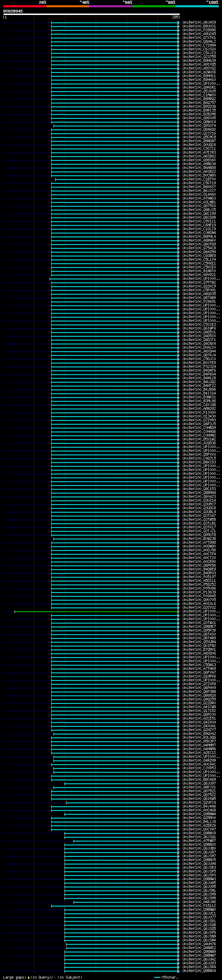Screen dimensions: 222x980
Task: Select hit label UniRef100_A2WUX6
Action: (199, 72)
